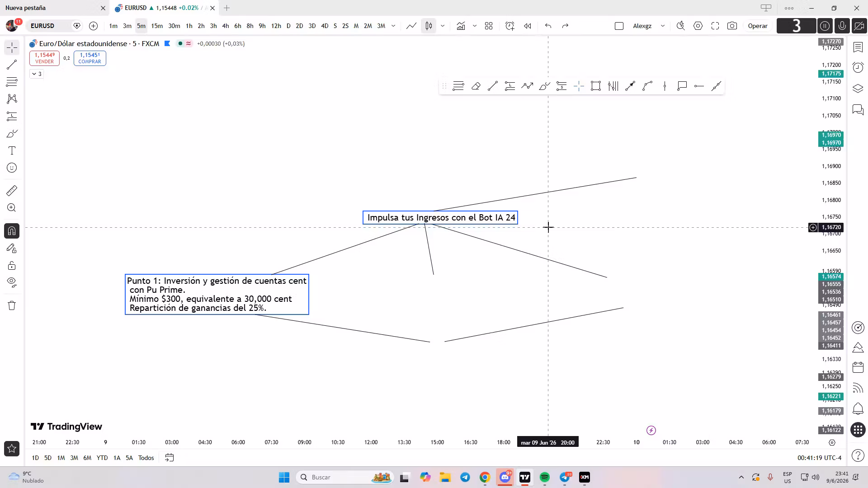Open the Alexgz layout dropdown arrow
This screenshot has width=868, height=488.
(663, 26)
